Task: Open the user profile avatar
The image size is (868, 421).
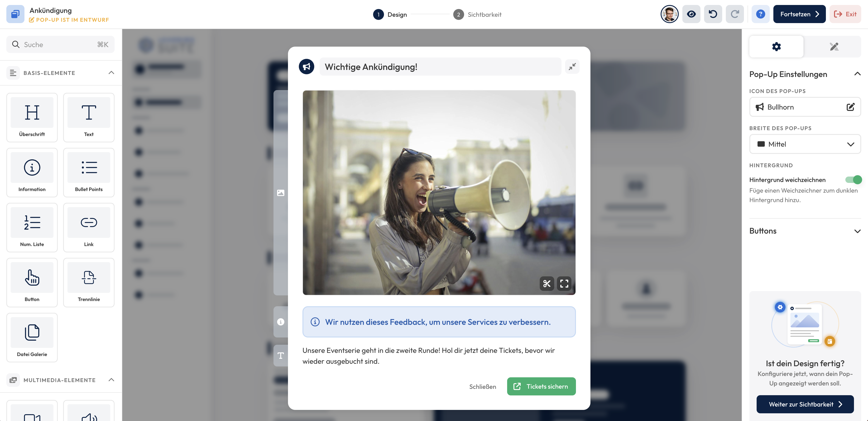Action: pos(669,14)
